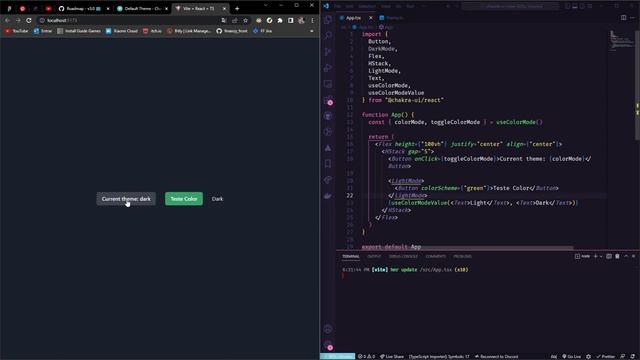This screenshot has height=360, width=640.
Task: Click Reconnect to Discord in status bar
Action: click(496, 356)
